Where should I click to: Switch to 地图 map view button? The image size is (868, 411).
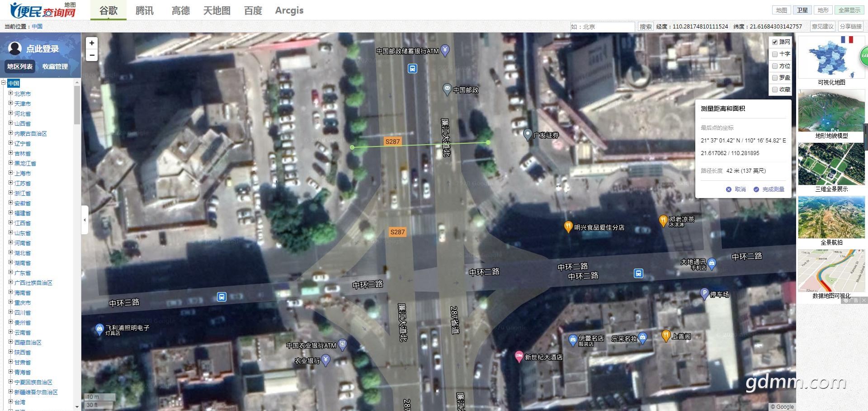(x=781, y=10)
